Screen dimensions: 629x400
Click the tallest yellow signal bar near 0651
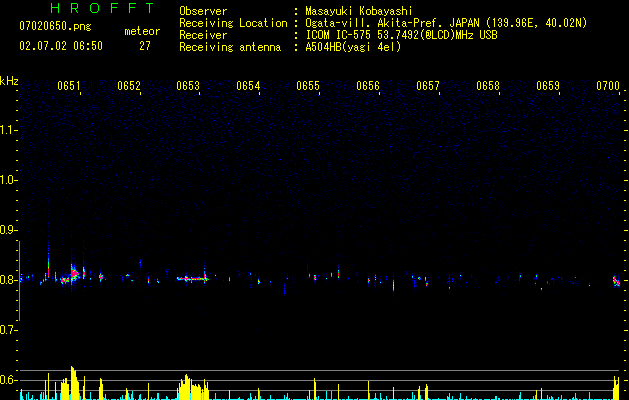click(x=74, y=383)
